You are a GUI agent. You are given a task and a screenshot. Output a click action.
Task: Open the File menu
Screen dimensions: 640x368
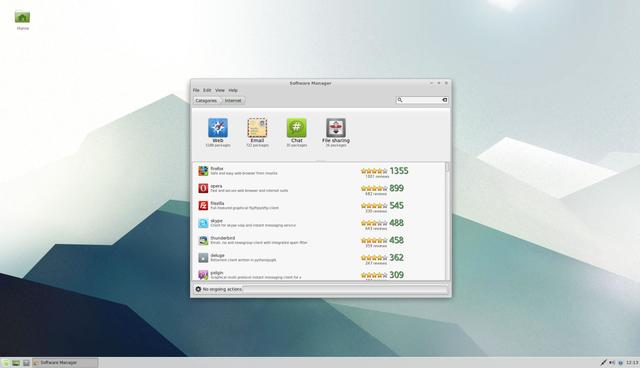(x=196, y=90)
